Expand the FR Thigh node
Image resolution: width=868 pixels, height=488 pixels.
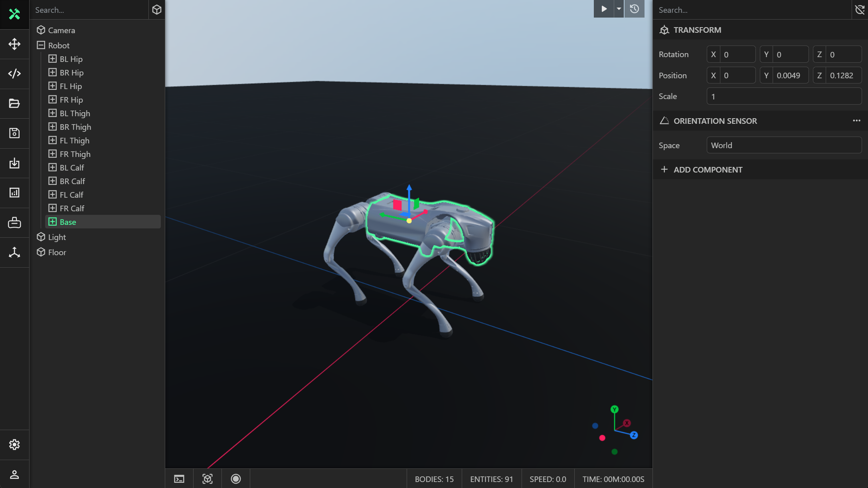tap(52, 154)
